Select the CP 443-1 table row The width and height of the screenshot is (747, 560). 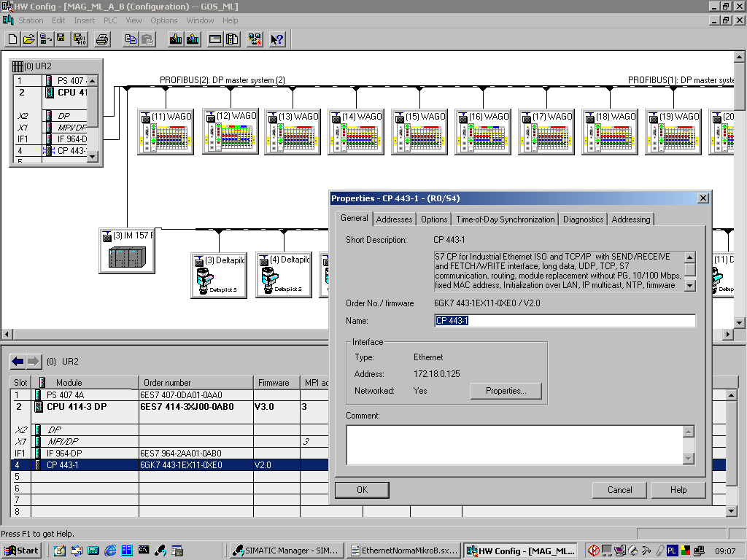pos(169,465)
